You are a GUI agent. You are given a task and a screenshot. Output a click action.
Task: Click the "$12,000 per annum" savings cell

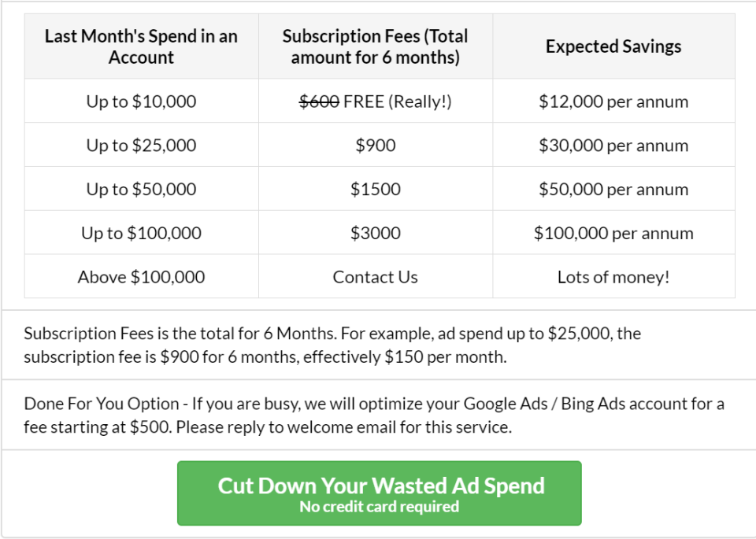[x=613, y=102]
